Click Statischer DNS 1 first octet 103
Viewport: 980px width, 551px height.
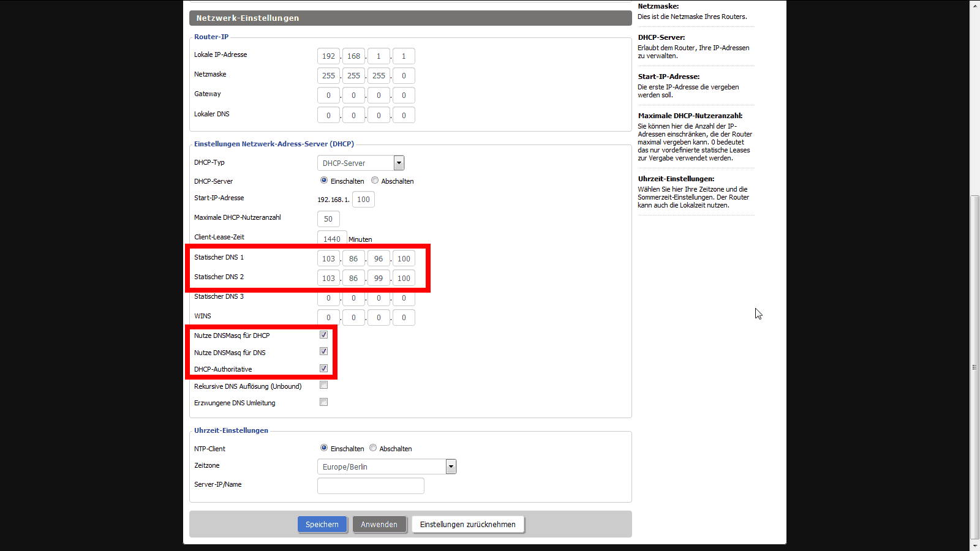coord(328,259)
